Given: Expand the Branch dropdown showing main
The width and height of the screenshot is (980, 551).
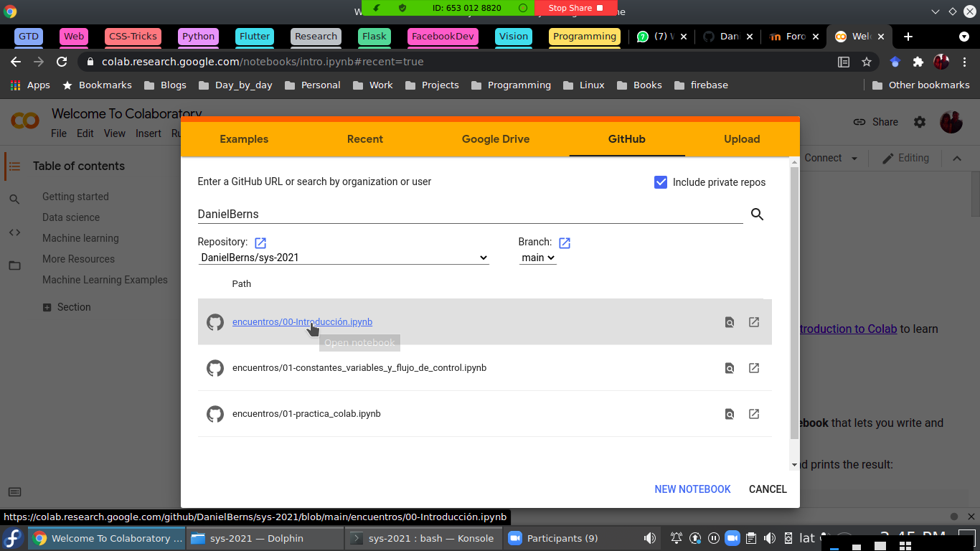Looking at the screenshot, I should click(537, 258).
